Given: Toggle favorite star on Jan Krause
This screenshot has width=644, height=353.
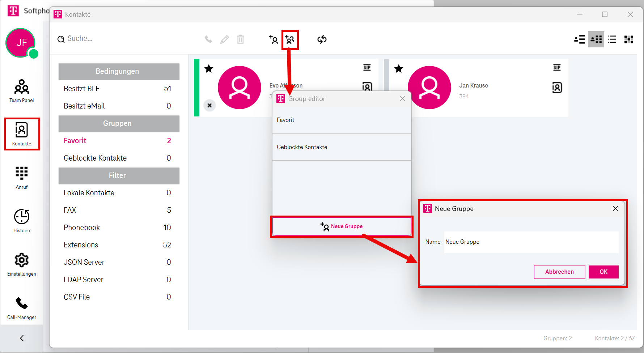Looking at the screenshot, I should pos(399,69).
